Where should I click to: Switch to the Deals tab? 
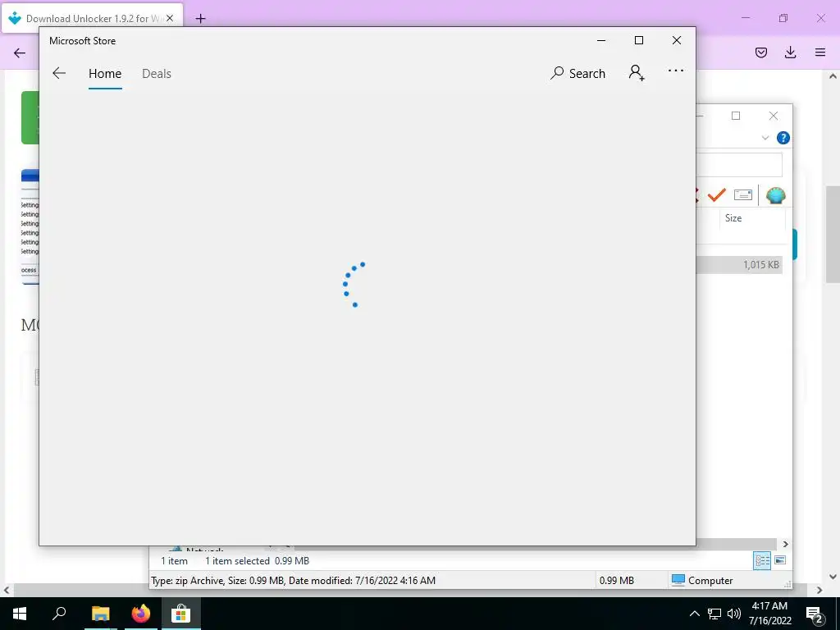[x=157, y=73]
